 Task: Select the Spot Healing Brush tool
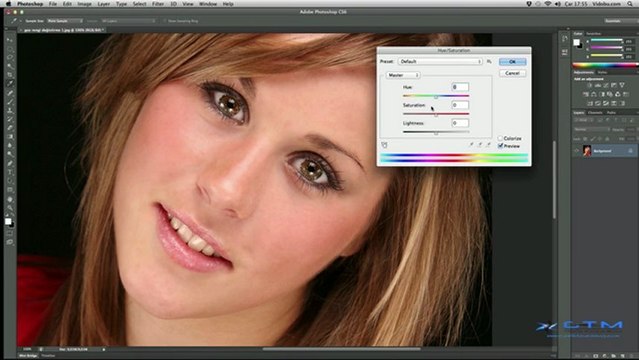10,93
